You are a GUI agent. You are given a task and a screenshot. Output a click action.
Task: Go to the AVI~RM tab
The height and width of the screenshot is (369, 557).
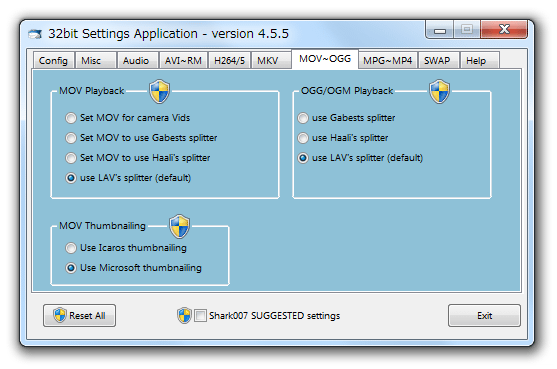[183, 60]
